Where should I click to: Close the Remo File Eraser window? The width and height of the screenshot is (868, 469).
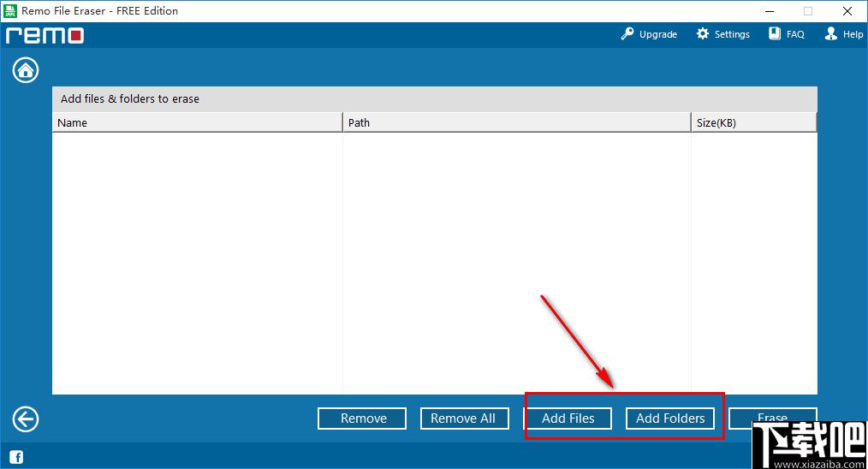pyautogui.click(x=847, y=11)
